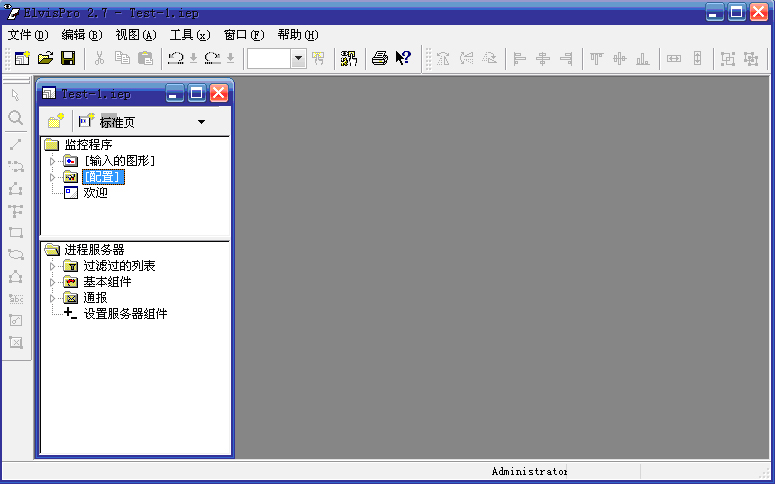Click the project tool icon left of the printer
775x484 pixels.
coord(348,59)
